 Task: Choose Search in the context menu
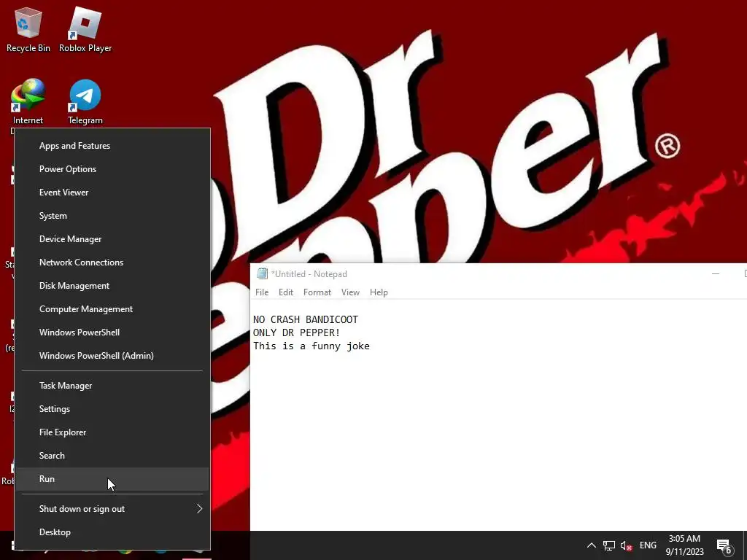click(112, 456)
